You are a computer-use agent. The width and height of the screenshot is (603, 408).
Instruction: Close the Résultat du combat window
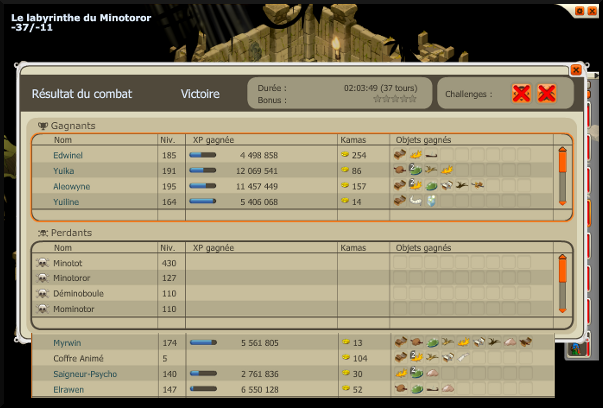576,70
